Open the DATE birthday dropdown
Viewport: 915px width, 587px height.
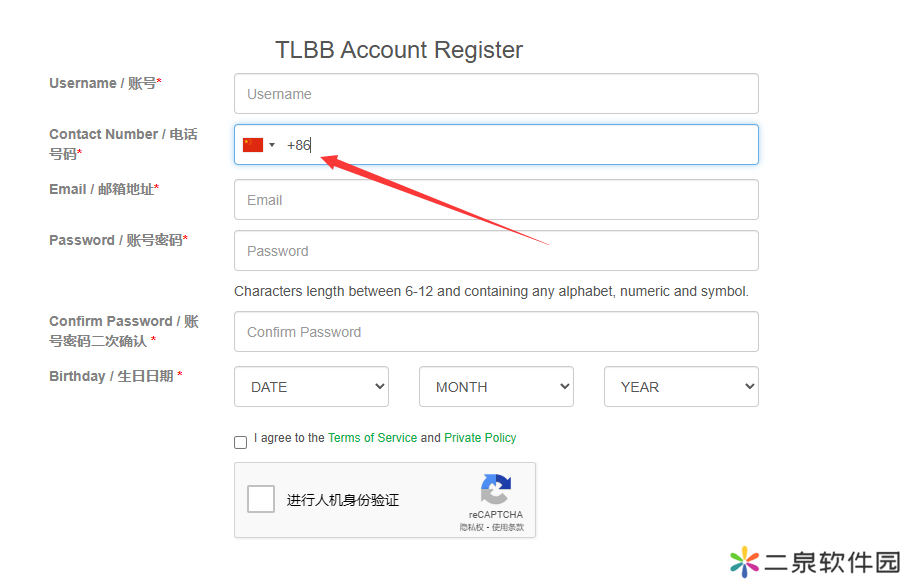311,386
